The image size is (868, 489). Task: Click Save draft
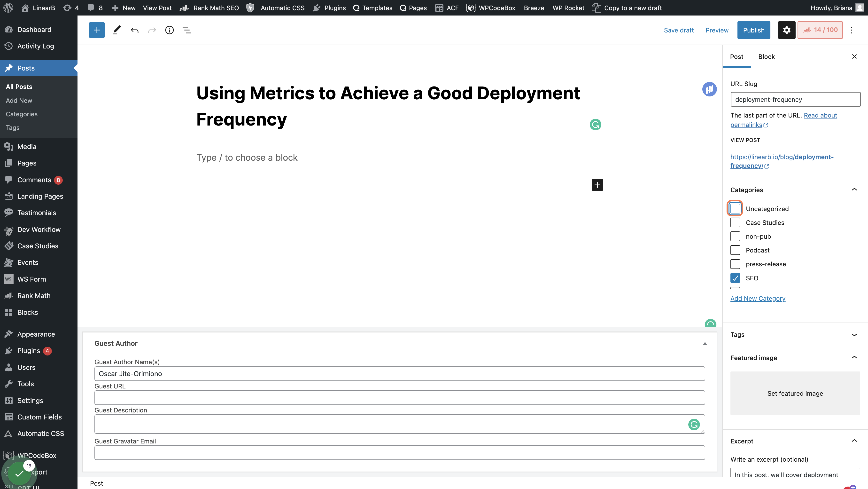(x=679, y=30)
